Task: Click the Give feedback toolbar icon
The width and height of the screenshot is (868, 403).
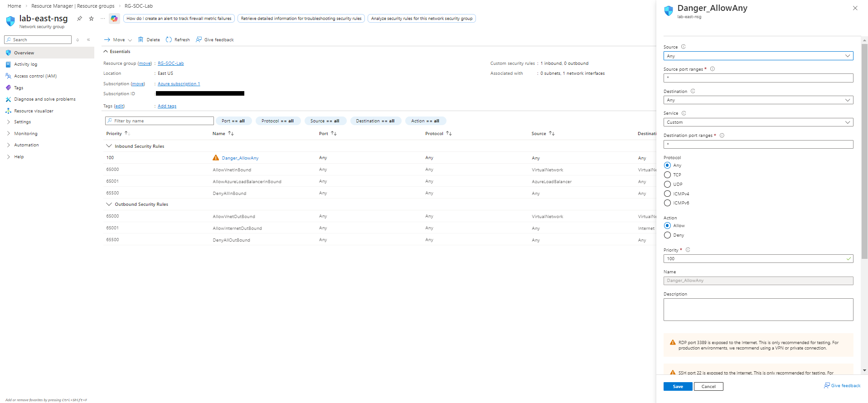Action: pyautogui.click(x=199, y=39)
